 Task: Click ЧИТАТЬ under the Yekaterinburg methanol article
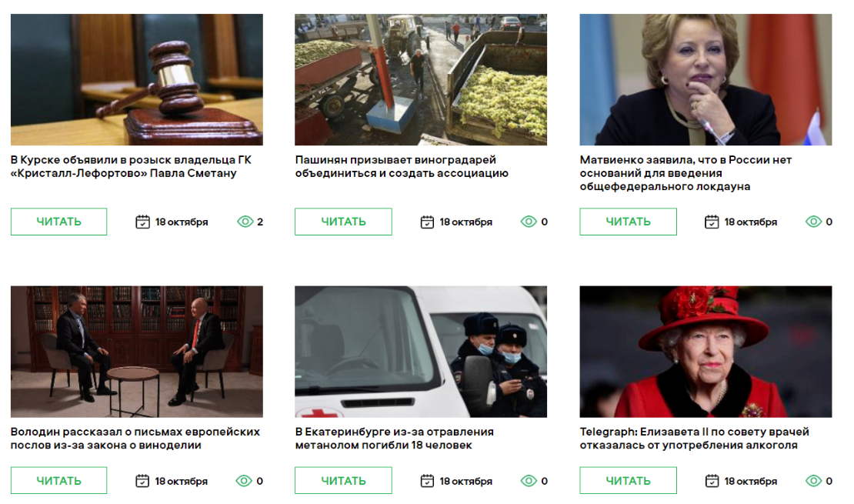[x=343, y=481]
